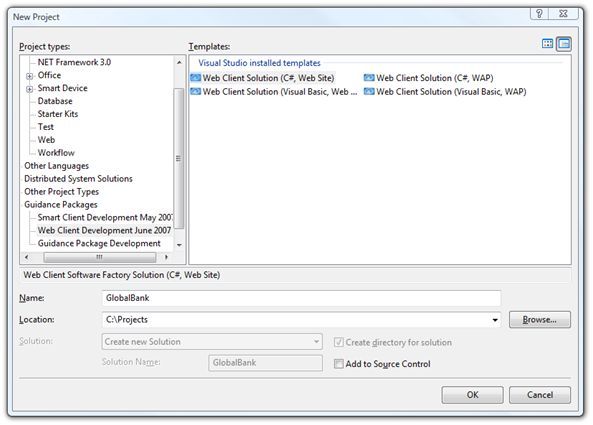593x425 pixels.
Task: Click project types scroll up arrow
Action: 179,62
